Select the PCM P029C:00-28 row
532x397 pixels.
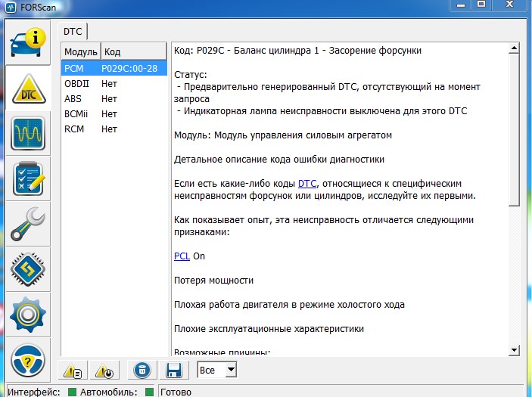pyautogui.click(x=114, y=69)
